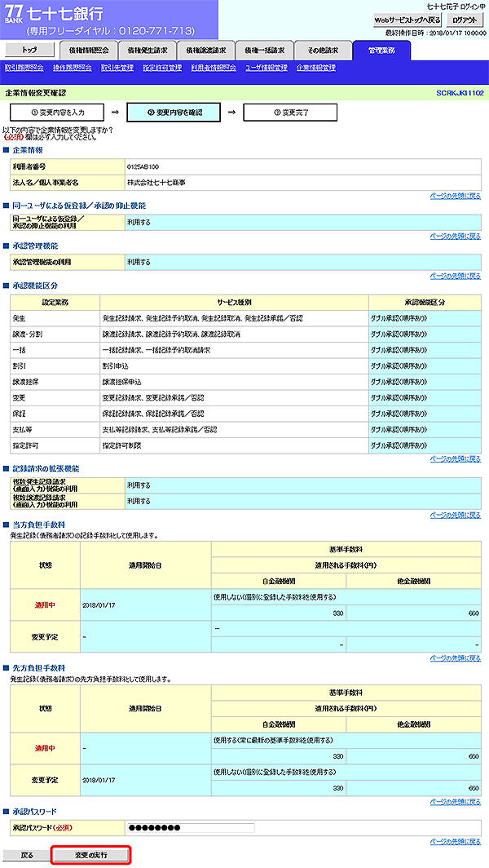Click the 承認パスワード input field
The height and width of the screenshot is (868, 489).
(x=190, y=827)
